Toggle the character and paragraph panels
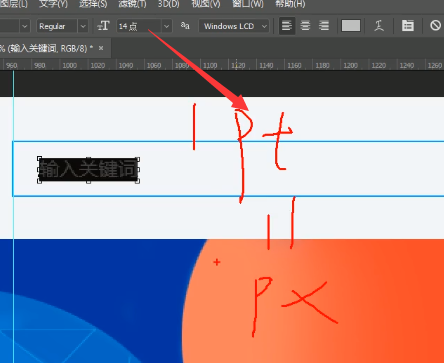 pyautogui.click(x=408, y=26)
